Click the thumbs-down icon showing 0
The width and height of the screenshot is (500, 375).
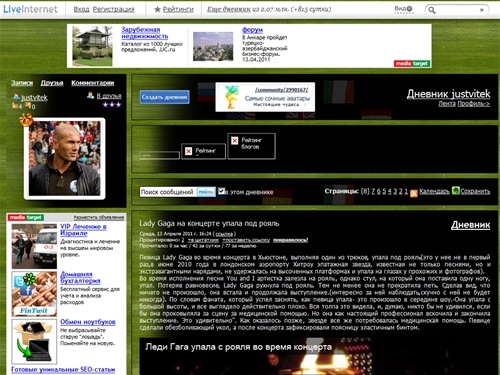pos(28,106)
